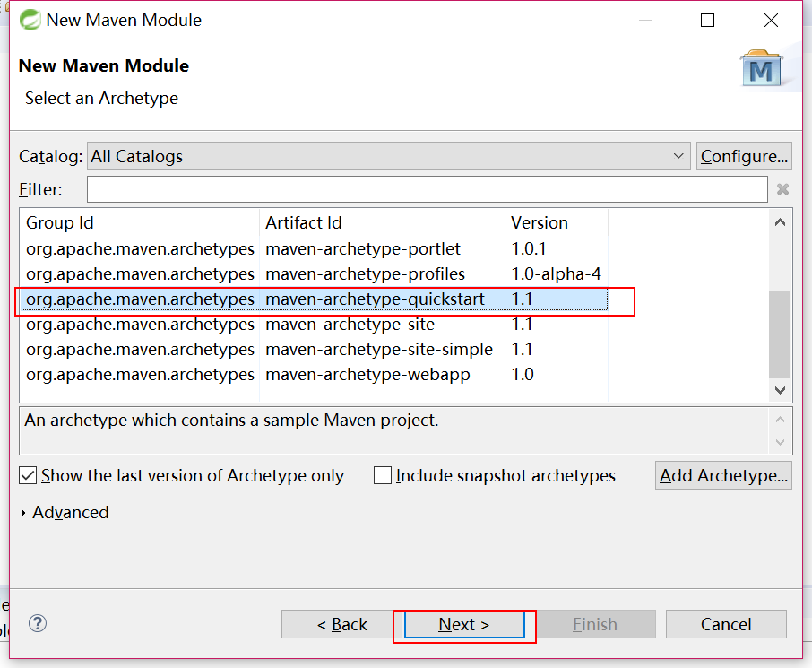812x668 pixels.
Task: Select the maven-archetype-quickstart row
Action: [315, 299]
